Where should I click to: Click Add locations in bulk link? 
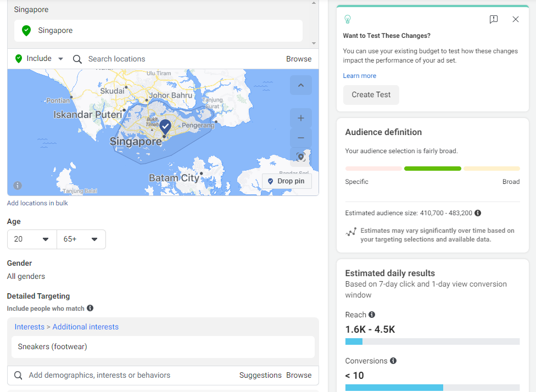coord(37,203)
